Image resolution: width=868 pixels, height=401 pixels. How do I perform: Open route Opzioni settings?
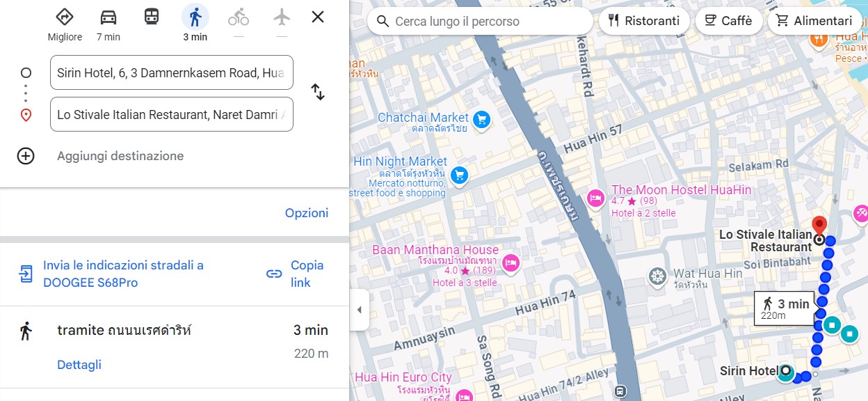tap(307, 213)
